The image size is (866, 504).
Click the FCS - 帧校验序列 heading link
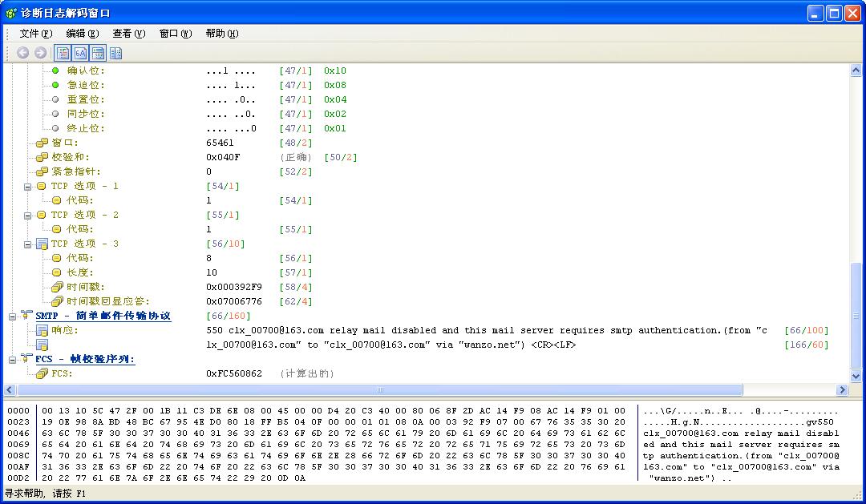click(x=85, y=359)
